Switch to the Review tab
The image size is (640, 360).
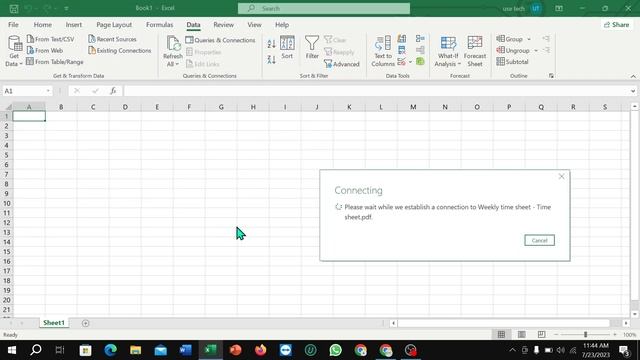224,25
